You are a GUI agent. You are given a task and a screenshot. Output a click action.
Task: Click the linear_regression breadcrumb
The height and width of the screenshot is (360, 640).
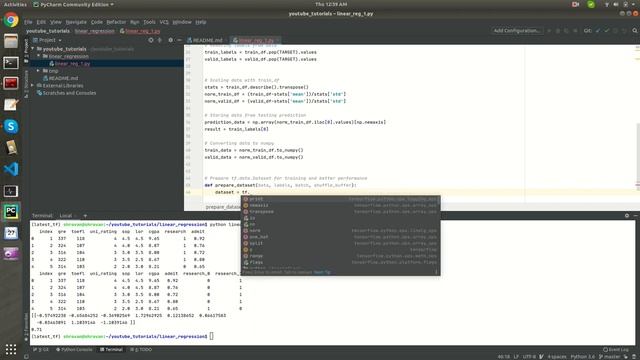tap(95, 31)
